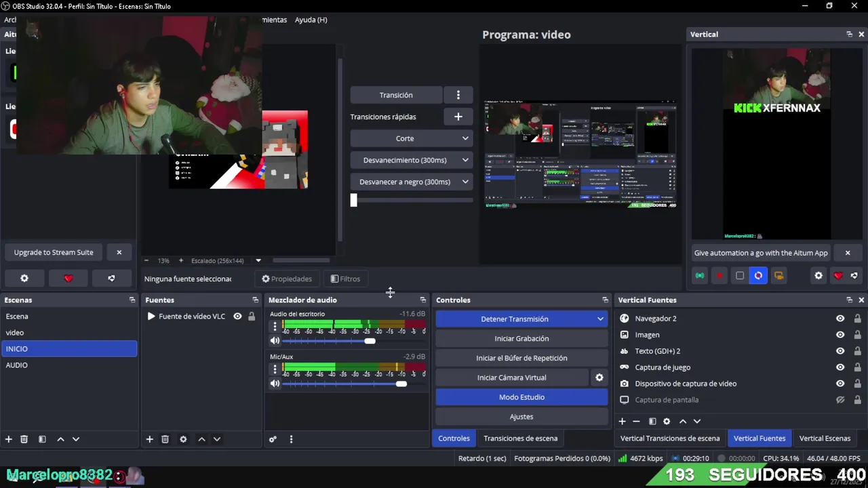This screenshot has width=868, height=488.
Task: Open Ayuda (H) menu
Action: tap(311, 20)
